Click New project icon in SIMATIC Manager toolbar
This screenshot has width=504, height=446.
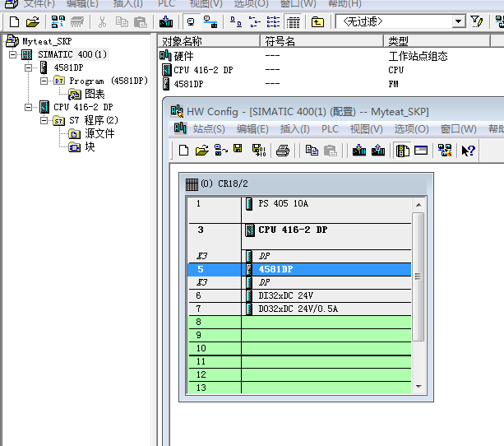pos(15,22)
